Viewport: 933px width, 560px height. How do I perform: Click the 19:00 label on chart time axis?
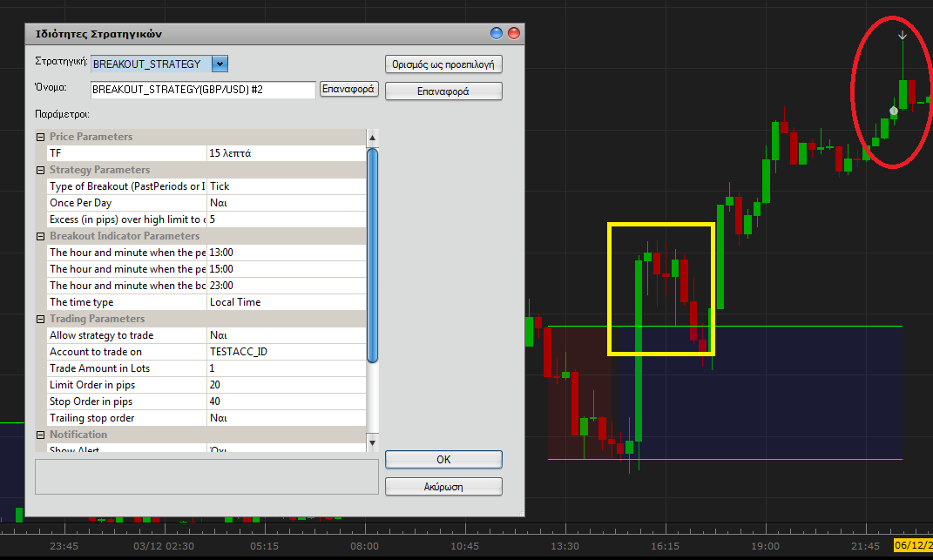point(765,546)
